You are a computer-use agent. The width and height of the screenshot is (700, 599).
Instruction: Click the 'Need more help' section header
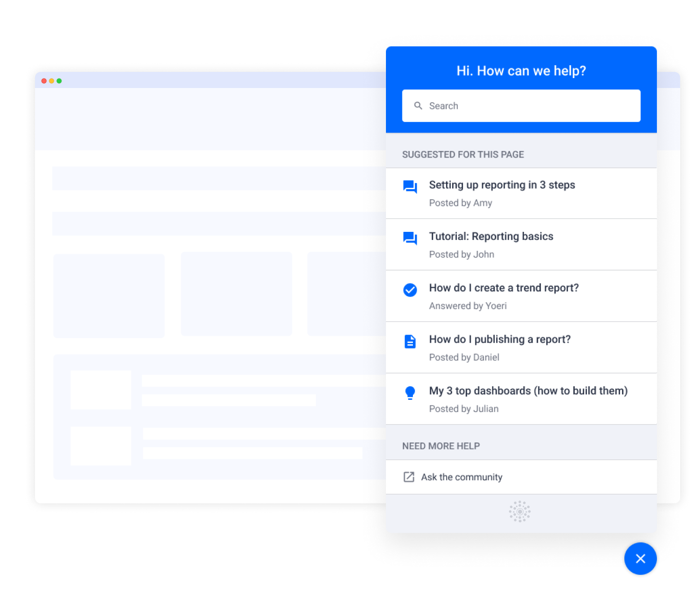point(441,446)
